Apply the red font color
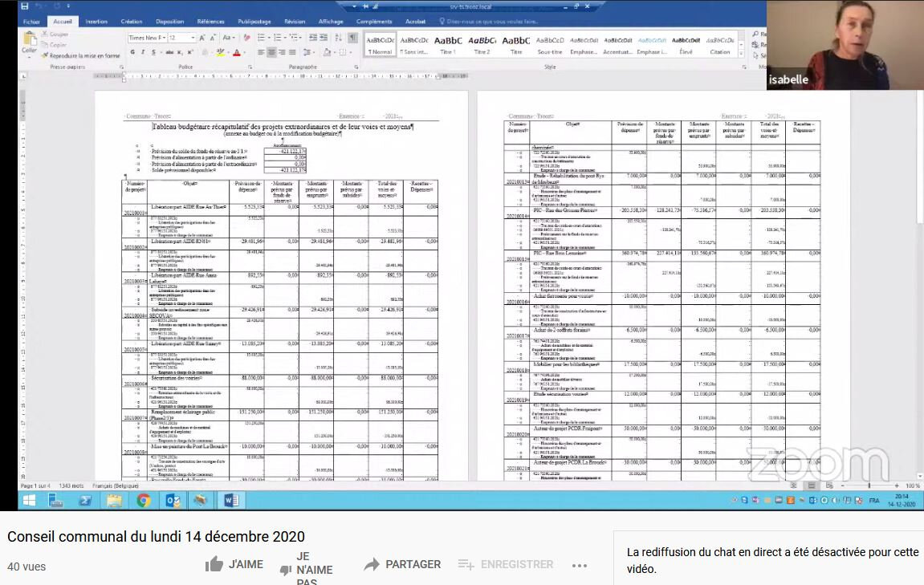 [236, 52]
